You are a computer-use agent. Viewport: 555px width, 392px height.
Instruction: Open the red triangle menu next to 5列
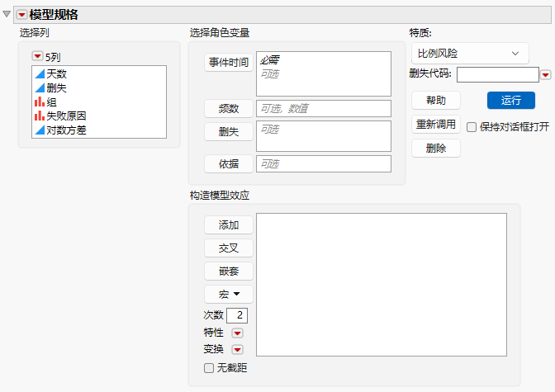37,56
